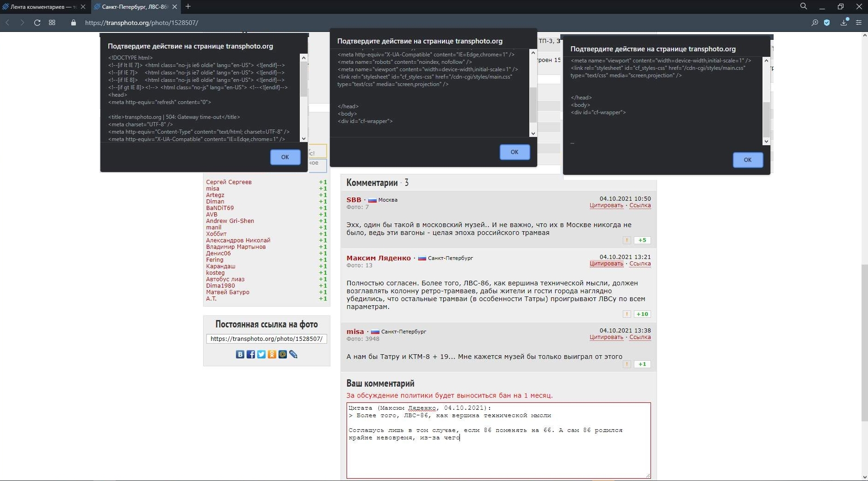
Task: Open voter Andrew Gri-Shen's profile
Action: click(230, 221)
